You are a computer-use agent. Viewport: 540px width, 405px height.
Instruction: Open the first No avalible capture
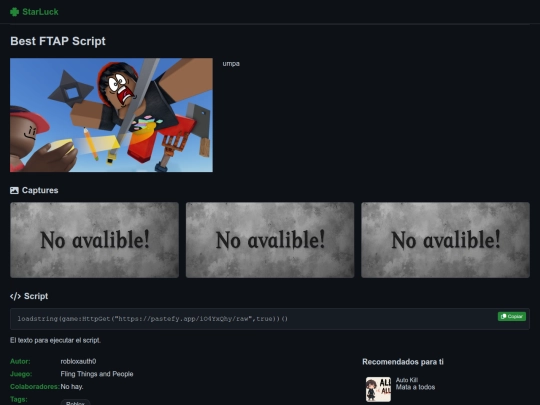point(94,240)
